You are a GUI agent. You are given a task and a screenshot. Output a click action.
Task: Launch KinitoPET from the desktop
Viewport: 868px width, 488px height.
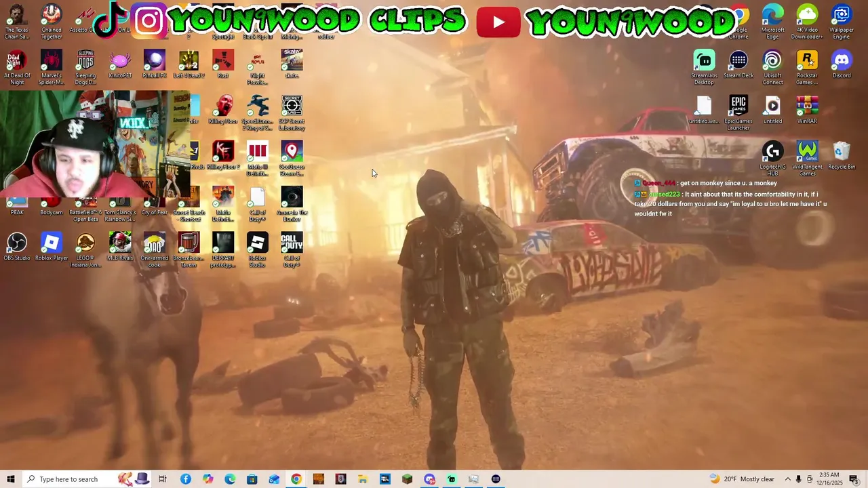point(120,65)
